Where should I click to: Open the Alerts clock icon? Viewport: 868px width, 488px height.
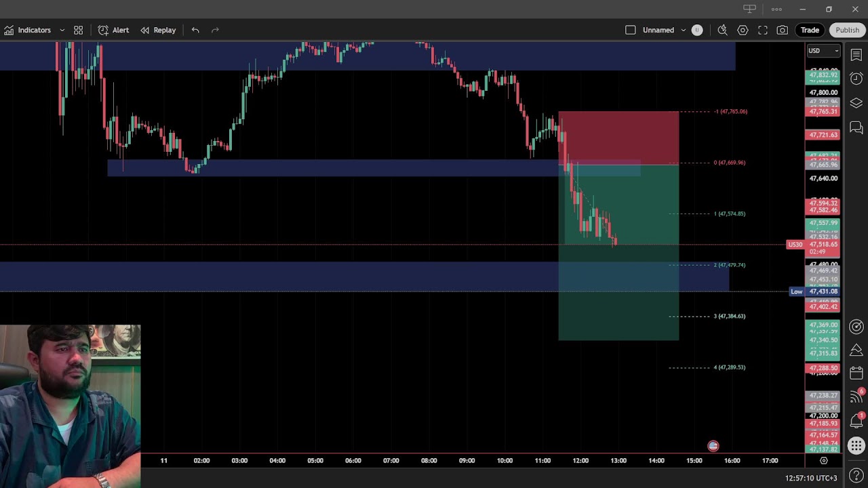[x=856, y=79]
